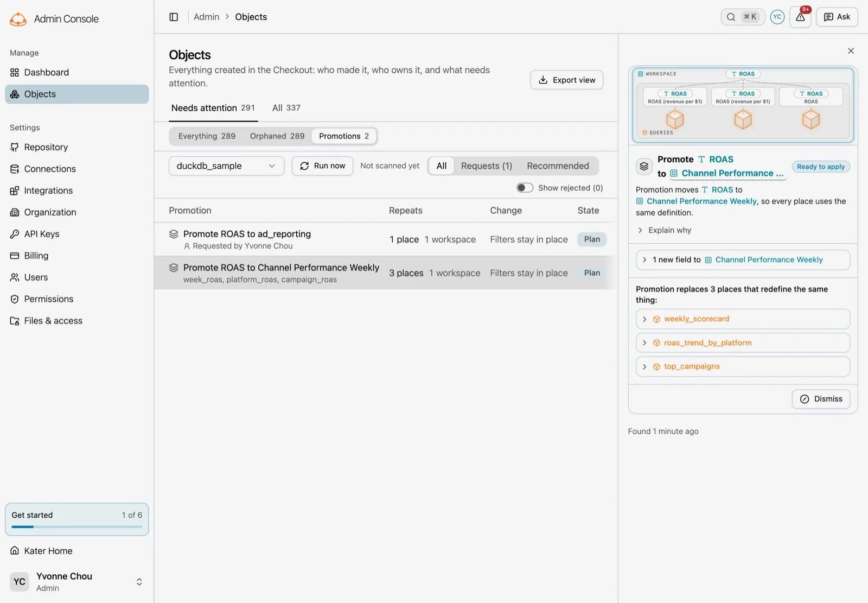The image size is (868, 603).
Task: Select the Orphaned 289 filter
Action: coord(277,136)
